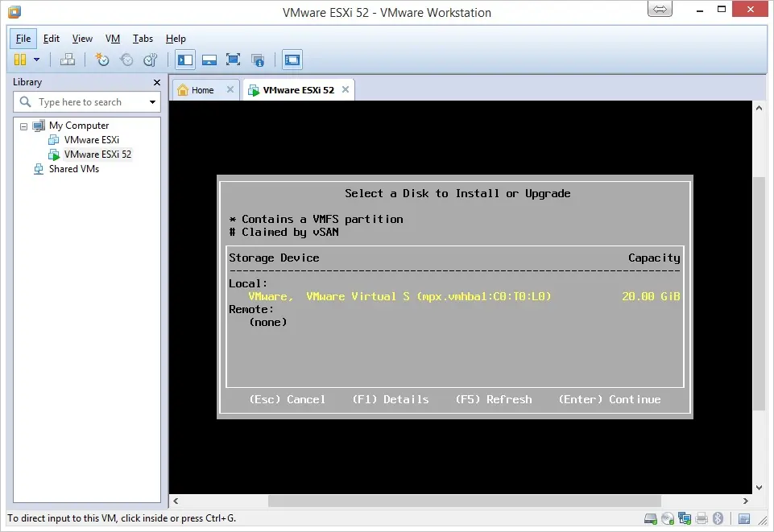Open the VM menu
The image size is (774, 532).
click(x=113, y=39)
